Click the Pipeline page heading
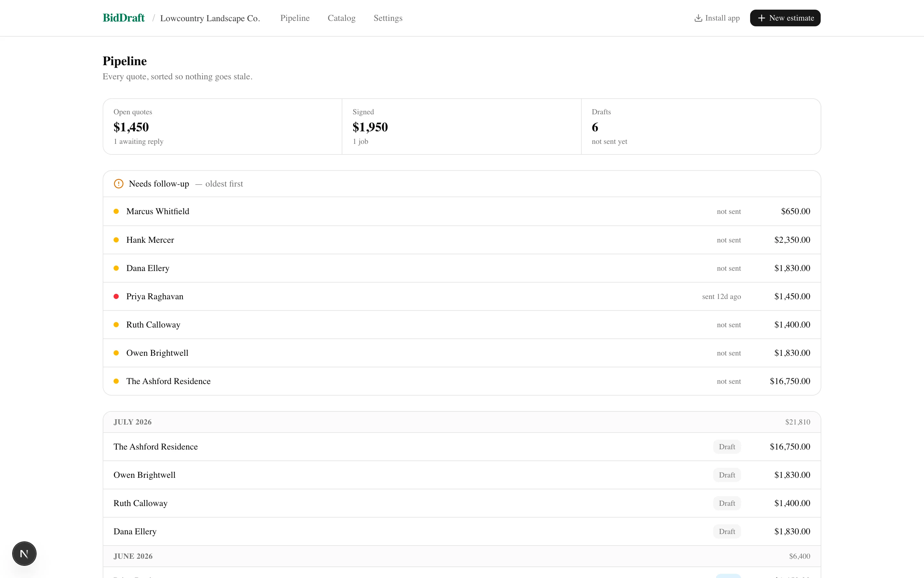This screenshot has height=578, width=924. [x=124, y=61]
